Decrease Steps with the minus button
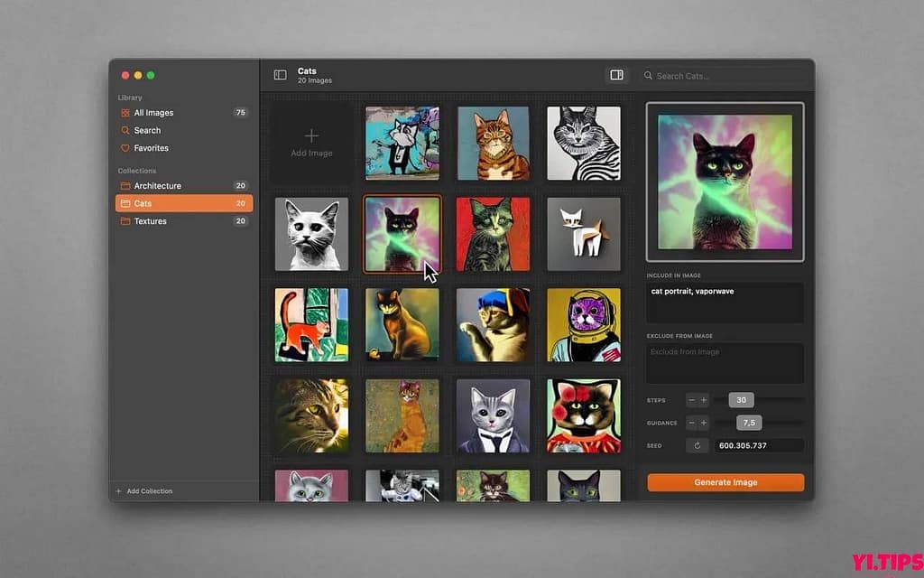Screen dimensions: 924x578 point(693,399)
